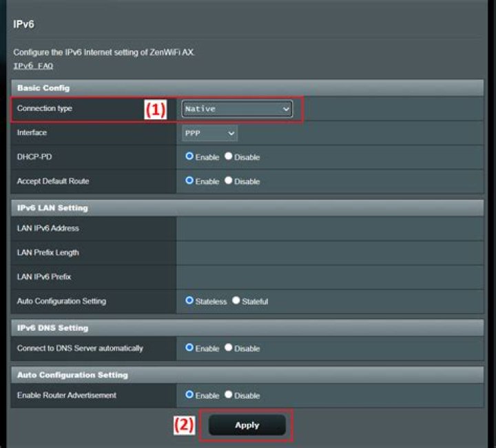Click the LAN IPv6 Address field area

point(330,228)
